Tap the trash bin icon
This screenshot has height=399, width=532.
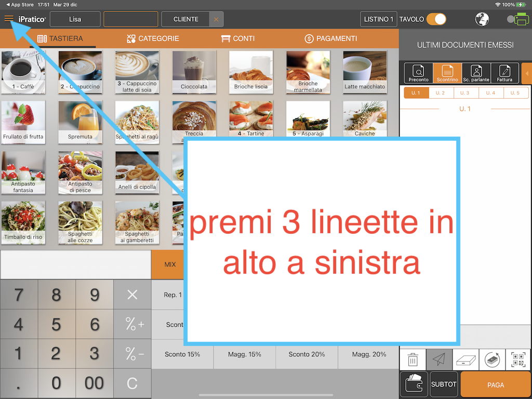coord(413,360)
